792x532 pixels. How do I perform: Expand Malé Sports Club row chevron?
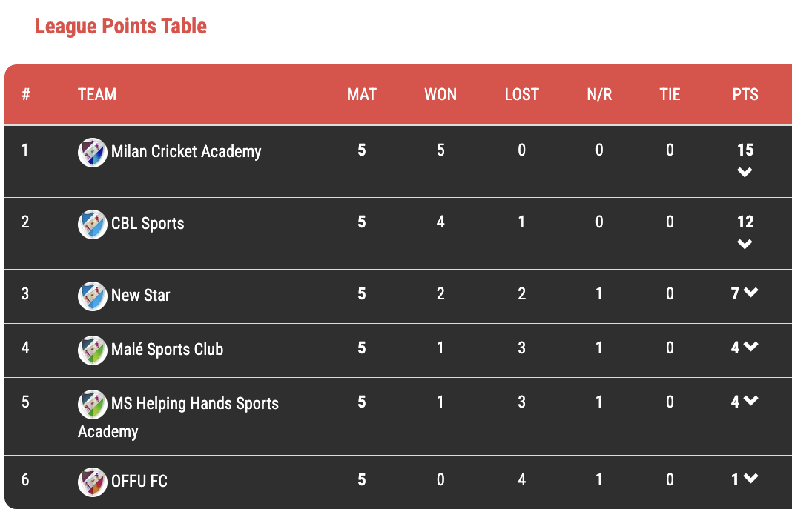(751, 347)
